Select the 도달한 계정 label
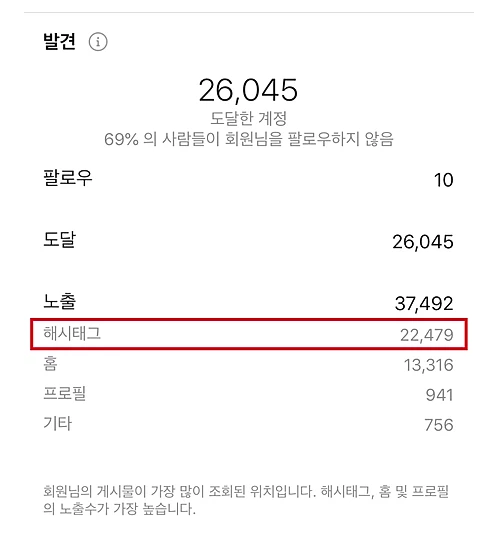Screen dimensions: 502x541 (248, 119)
